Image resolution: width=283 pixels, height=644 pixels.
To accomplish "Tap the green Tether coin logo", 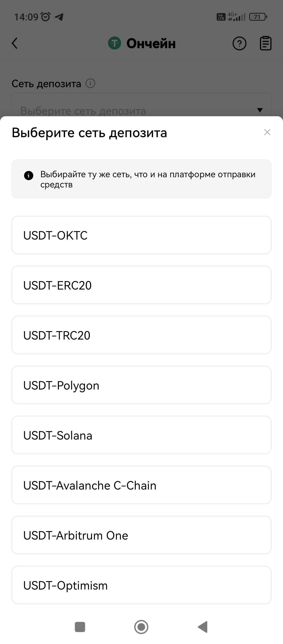I will pos(115,43).
